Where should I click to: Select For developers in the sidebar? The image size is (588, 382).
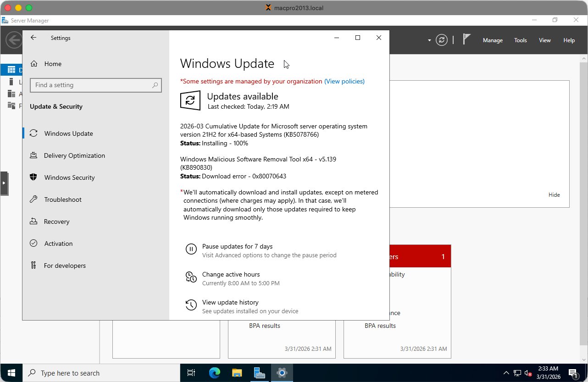65,266
